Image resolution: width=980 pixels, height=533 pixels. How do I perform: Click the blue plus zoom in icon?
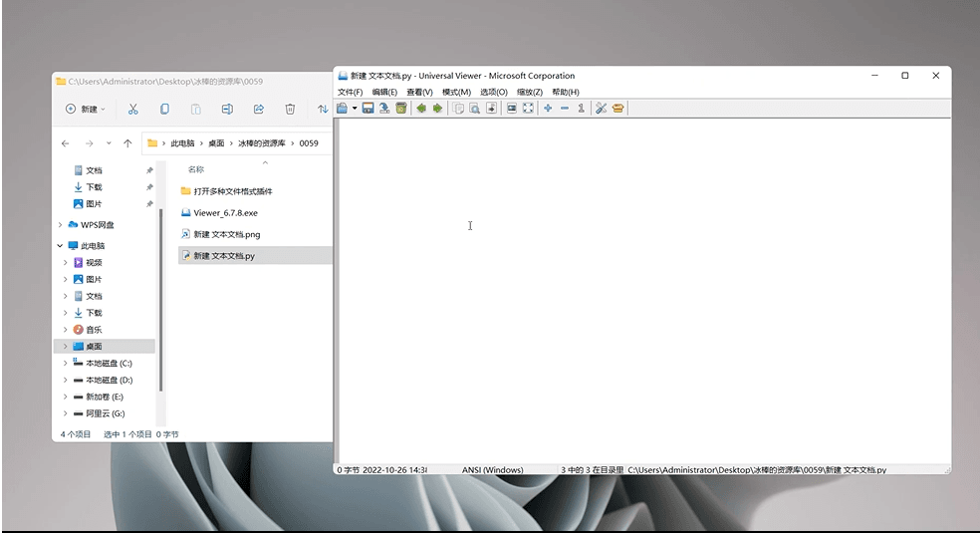(x=548, y=108)
